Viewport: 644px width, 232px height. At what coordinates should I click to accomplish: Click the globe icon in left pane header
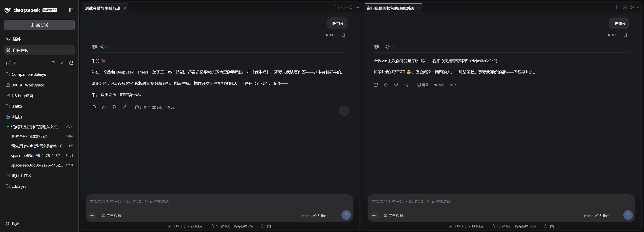[x=350, y=7]
